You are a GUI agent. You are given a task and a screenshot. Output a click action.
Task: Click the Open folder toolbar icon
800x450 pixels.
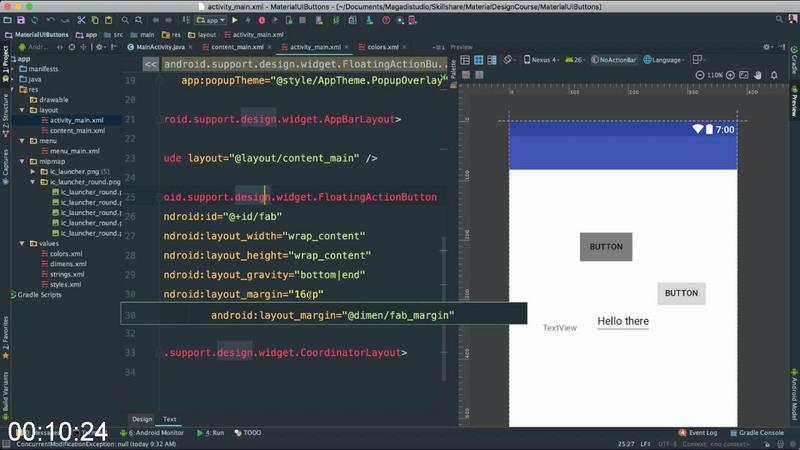tap(7, 20)
